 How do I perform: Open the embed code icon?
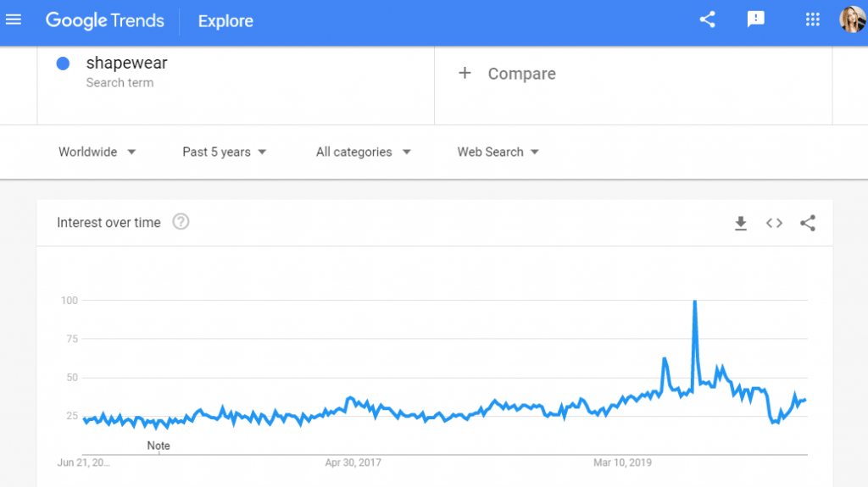click(x=774, y=223)
